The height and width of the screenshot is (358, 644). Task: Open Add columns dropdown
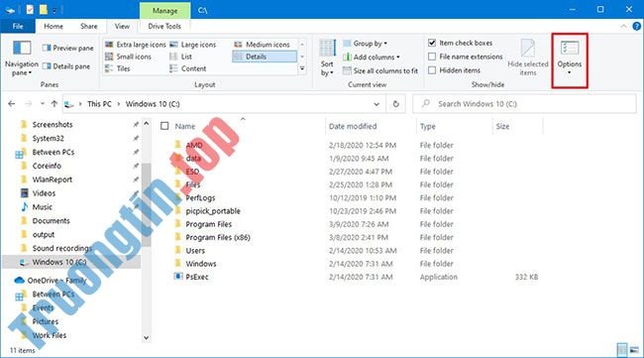coord(372,58)
